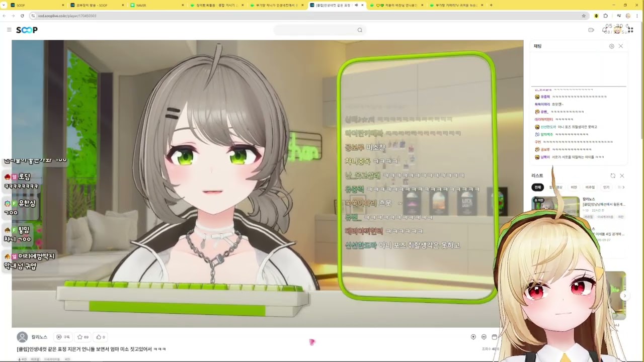
Task: Close the 리스트 panel
Action: (622, 175)
